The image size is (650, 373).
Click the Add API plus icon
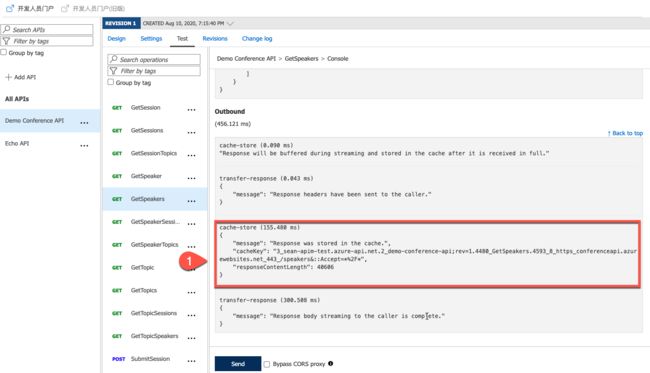(8, 77)
